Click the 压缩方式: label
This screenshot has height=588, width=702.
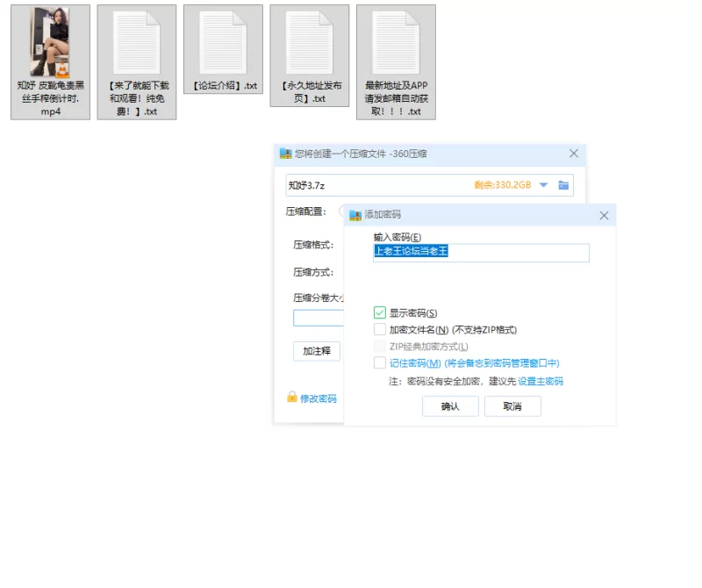pos(313,272)
